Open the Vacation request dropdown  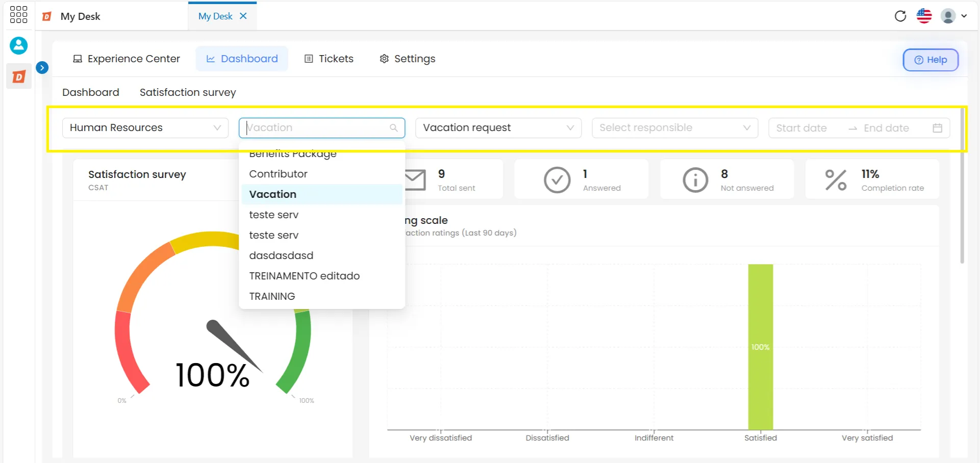pyautogui.click(x=498, y=127)
